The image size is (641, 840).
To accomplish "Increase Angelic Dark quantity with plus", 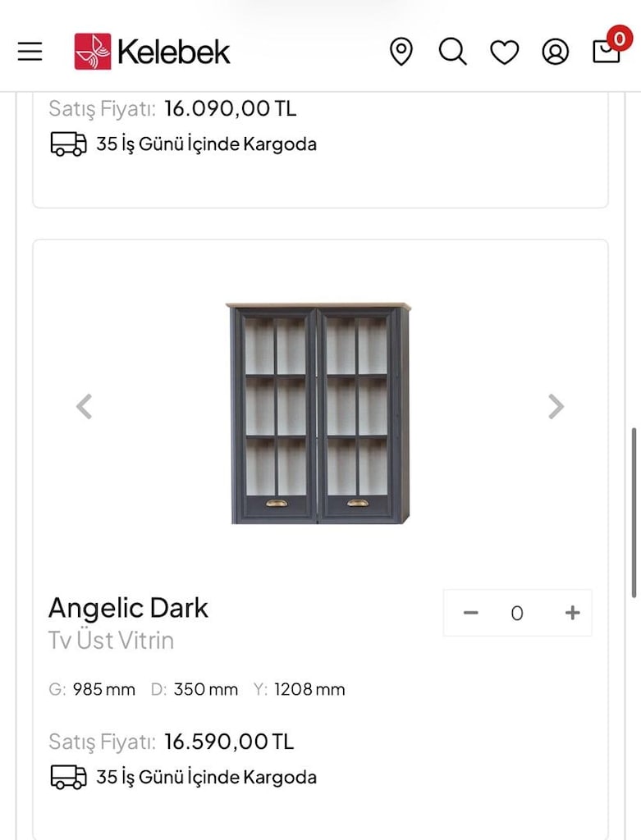I will pyautogui.click(x=572, y=613).
